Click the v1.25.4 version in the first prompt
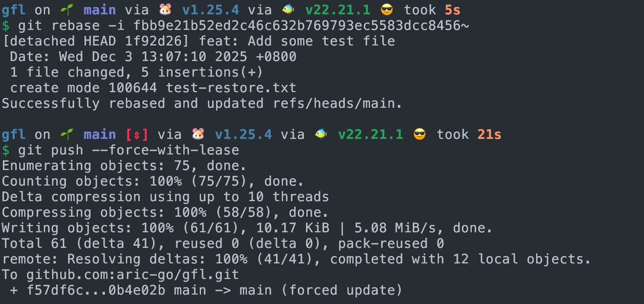The image size is (644, 304). click(x=210, y=10)
